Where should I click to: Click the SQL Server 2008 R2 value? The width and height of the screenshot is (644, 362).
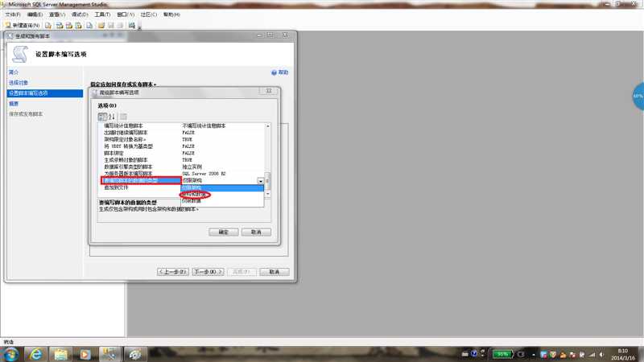click(x=204, y=174)
